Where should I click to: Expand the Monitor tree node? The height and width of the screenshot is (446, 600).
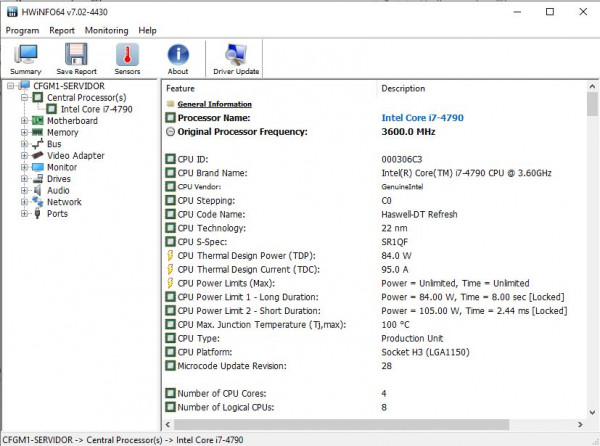point(24,167)
